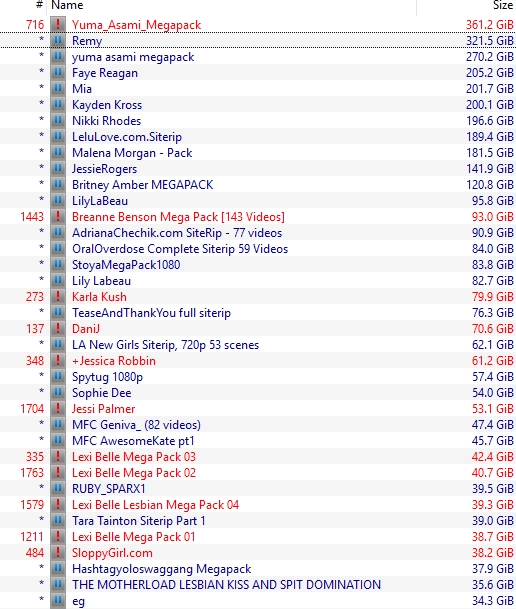516x609 pixels.
Task: Click the 321.5 GiB size cell
Action: tap(490, 41)
